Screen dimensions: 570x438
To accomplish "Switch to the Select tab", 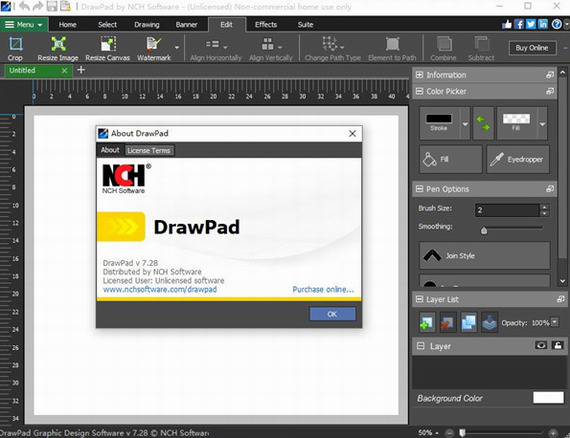I will point(107,25).
